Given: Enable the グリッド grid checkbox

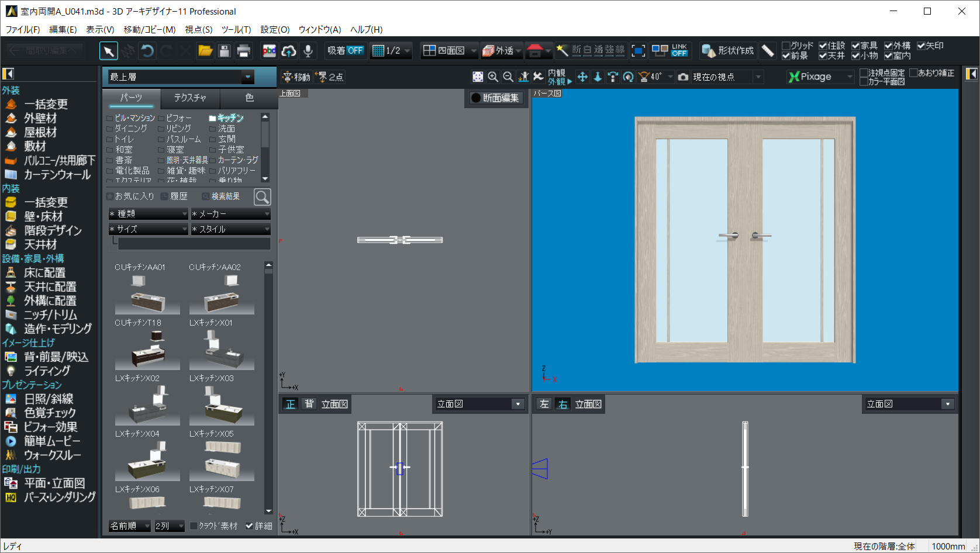Looking at the screenshot, I should click(x=786, y=46).
